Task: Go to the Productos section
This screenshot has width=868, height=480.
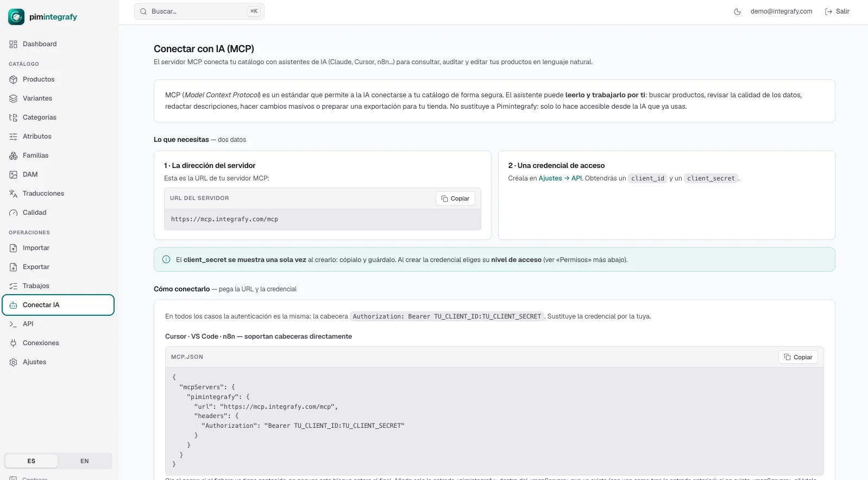Action: tap(58, 79)
